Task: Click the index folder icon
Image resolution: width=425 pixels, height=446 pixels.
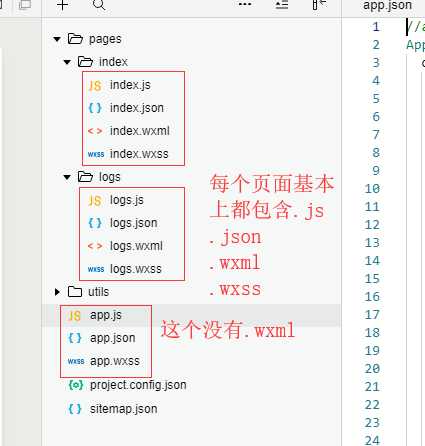Action: [x=85, y=62]
